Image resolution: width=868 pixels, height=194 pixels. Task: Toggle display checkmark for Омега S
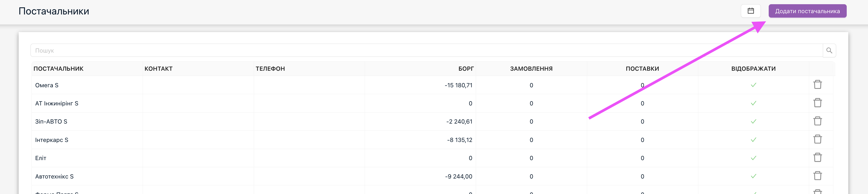(753, 85)
